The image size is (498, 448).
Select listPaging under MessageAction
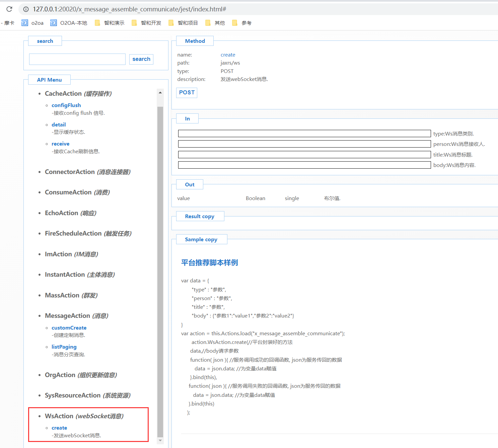click(x=64, y=347)
